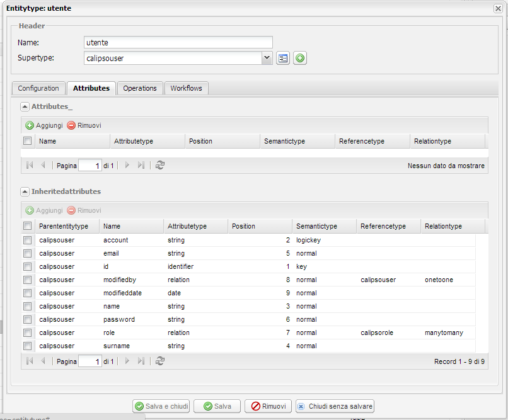This screenshot has width=508, height=420.
Task: Click Salva e chiudi
Action: (x=161, y=406)
